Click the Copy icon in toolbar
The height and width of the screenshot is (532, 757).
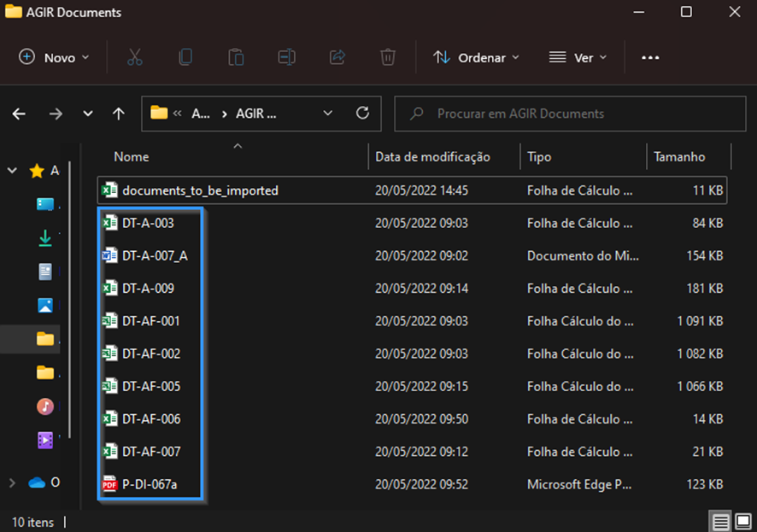coord(185,57)
